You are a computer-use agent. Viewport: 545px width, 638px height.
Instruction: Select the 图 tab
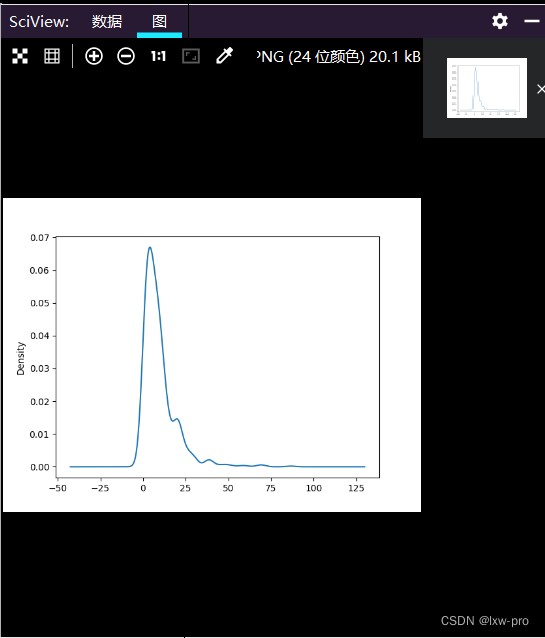[159, 22]
